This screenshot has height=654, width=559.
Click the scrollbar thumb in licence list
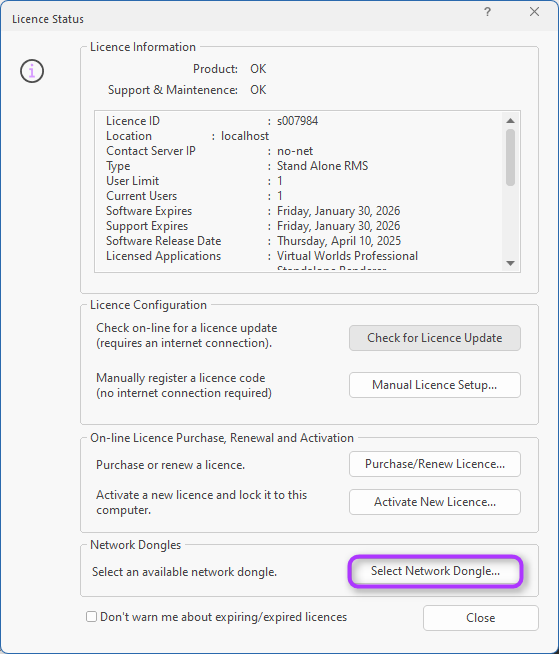click(510, 157)
